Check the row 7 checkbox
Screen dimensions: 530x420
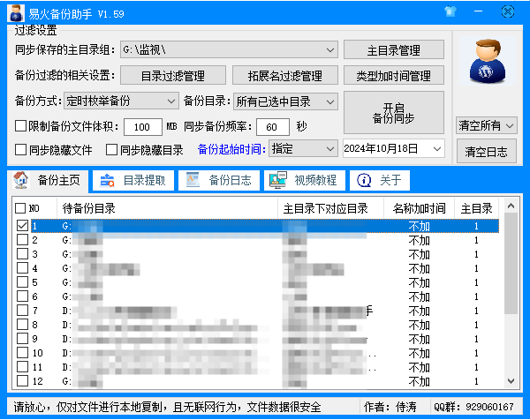point(23,311)
